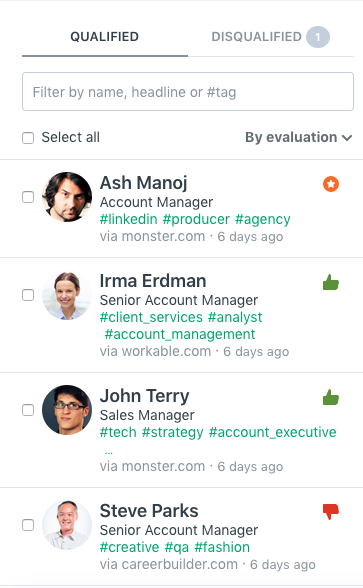Click the #linkedin tag on Ash Manoj
363x588 pixels.
click(x=129, y=219)
